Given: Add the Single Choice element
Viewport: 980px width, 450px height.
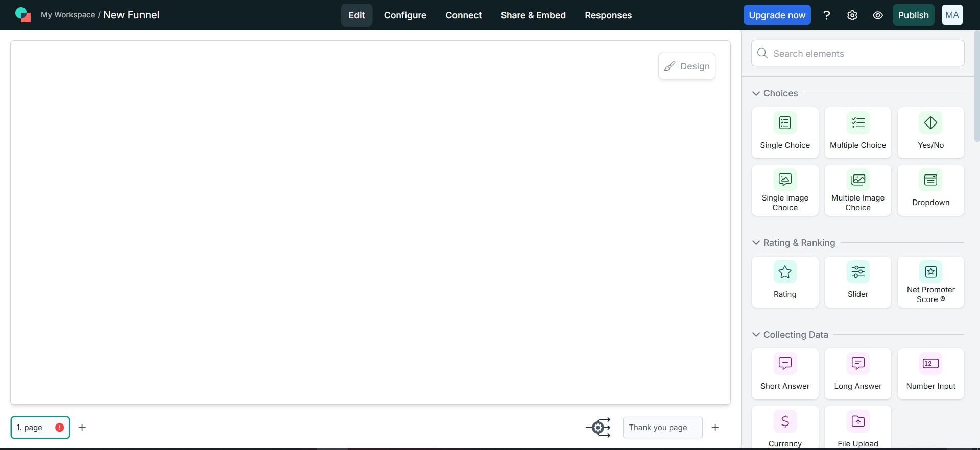Looking at the screenshot, I should click(x=785, y=133).
